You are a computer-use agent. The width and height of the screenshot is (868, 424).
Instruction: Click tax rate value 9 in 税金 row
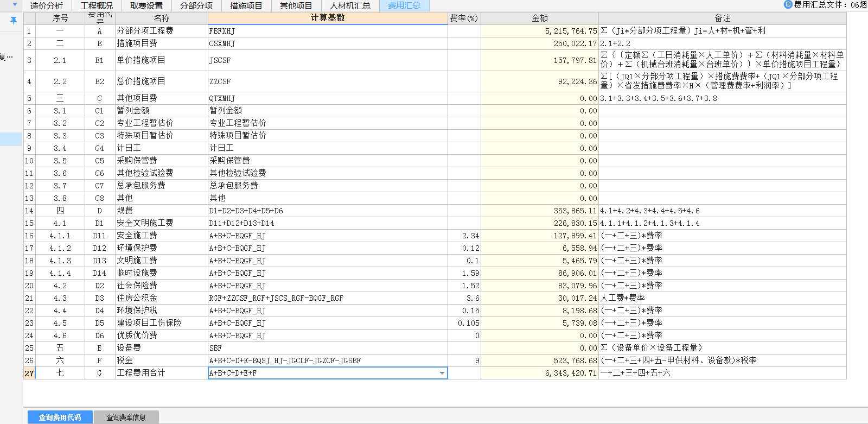point(464,360)
